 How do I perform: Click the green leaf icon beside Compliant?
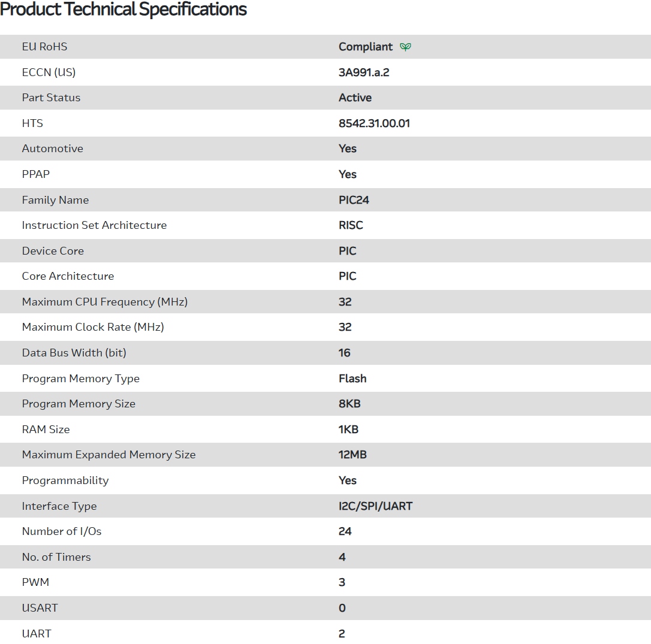[406, 47]
